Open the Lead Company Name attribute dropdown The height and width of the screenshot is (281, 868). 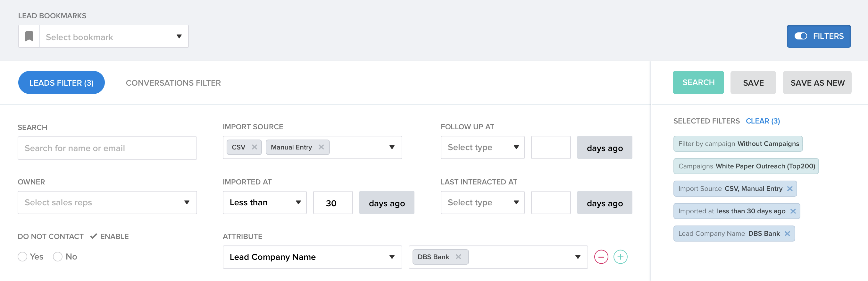[x=312, y=257]
